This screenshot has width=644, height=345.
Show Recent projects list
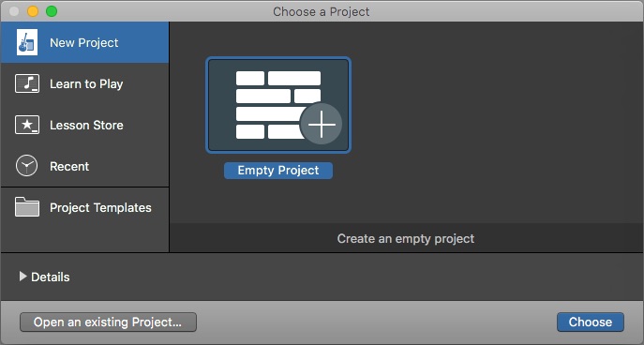(85, 166)
